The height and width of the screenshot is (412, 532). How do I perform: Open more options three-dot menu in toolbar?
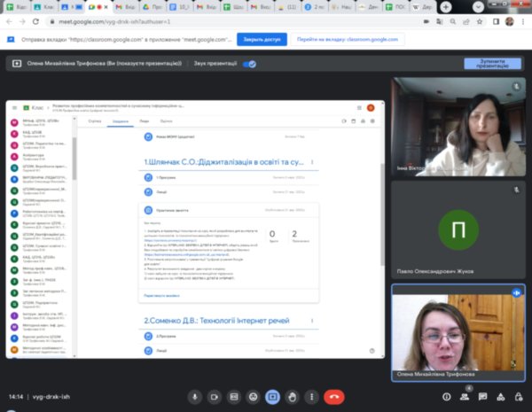pyautogui.click(x=312, y=397)
